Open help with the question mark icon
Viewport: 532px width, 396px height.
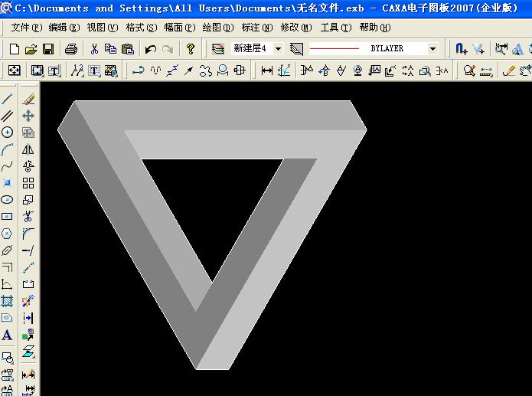[x=191, y=49]
